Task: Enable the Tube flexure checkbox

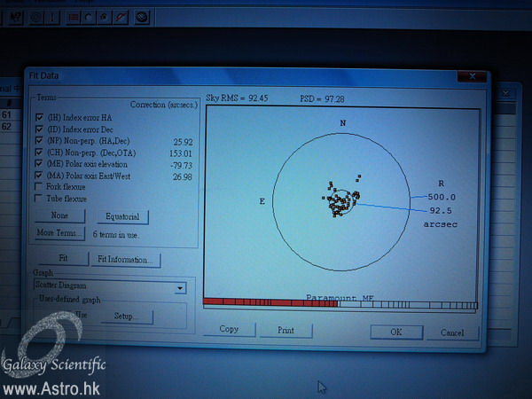Action: (x=38, y=199)
